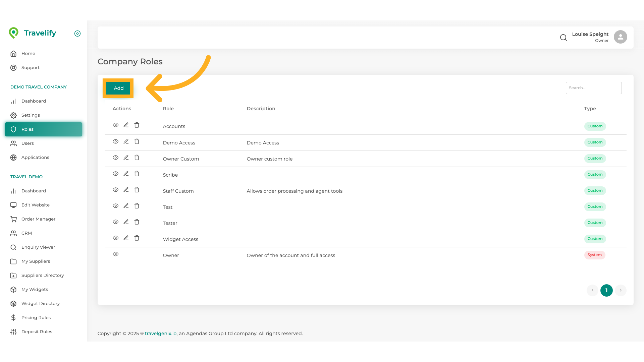The height and width of the screenshot is (362, 644).
Task: Click the edit pencil for Scribe role
Action: click(126, 174)
